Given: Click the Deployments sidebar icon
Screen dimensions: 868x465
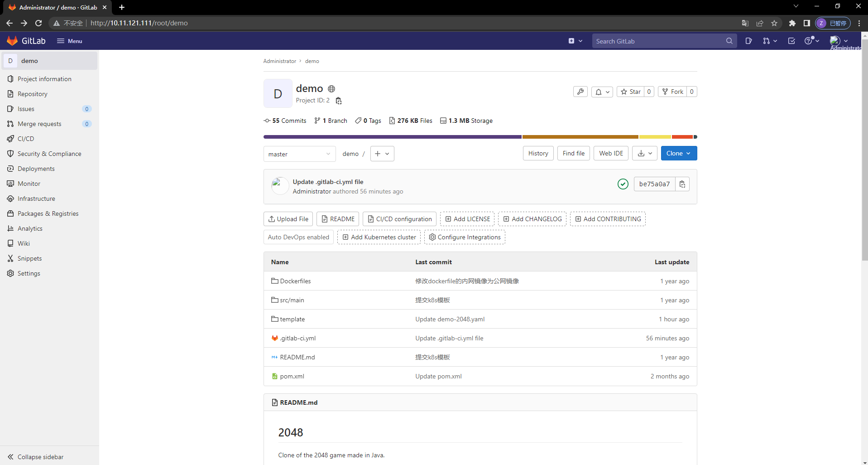Looking at the screenshot, I should click(x=10, y=169).
